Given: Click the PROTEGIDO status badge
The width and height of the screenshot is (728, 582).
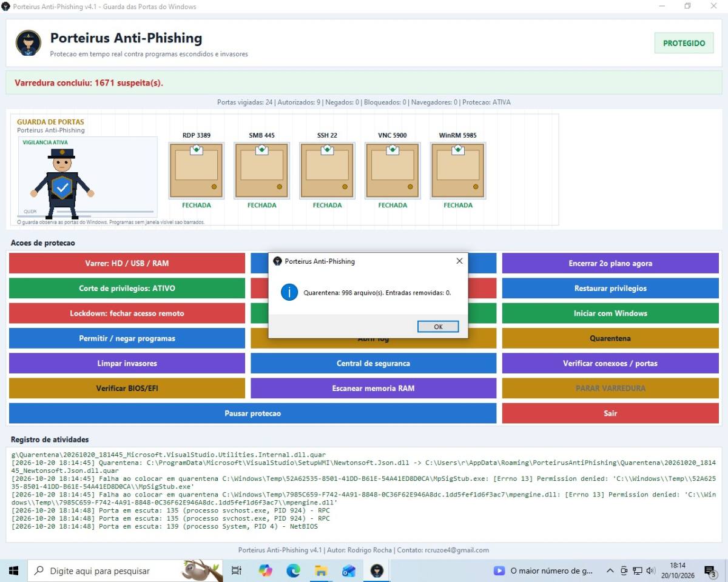Looking at the screenshot, I should 684,43.
